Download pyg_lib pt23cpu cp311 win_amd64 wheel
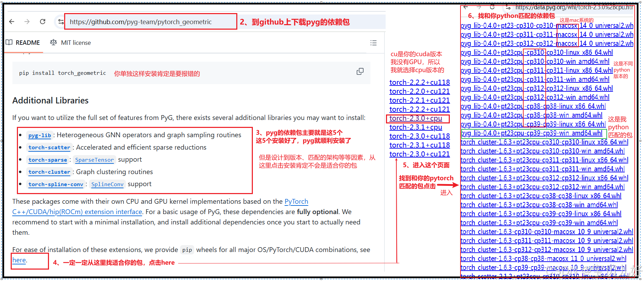 pyautogui.click(x=535, y=79)
